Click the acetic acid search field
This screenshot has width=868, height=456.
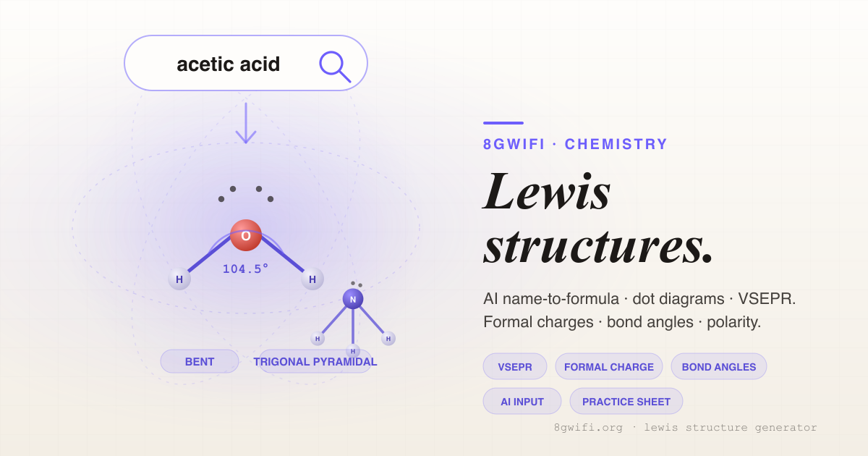click(x=246, y=63)
